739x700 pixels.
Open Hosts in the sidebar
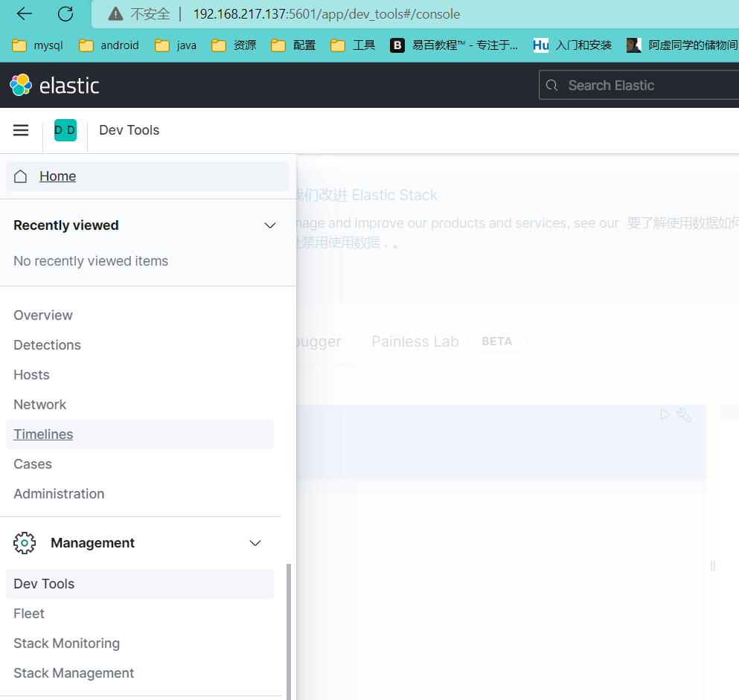[31, 374]
